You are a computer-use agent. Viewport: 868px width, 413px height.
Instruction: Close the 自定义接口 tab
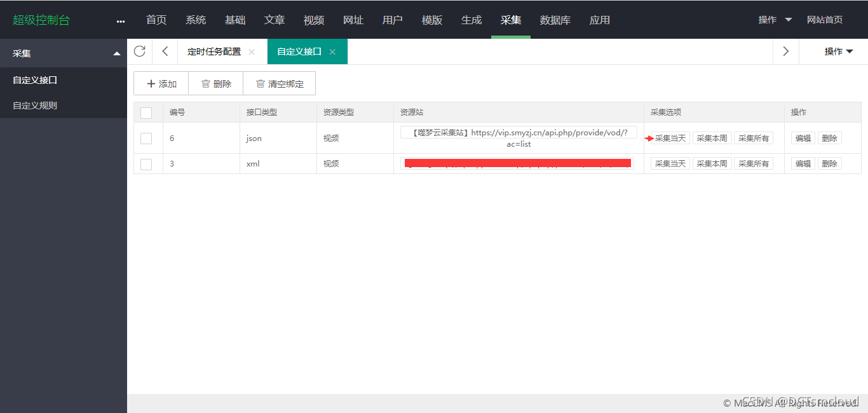(332, 52)
